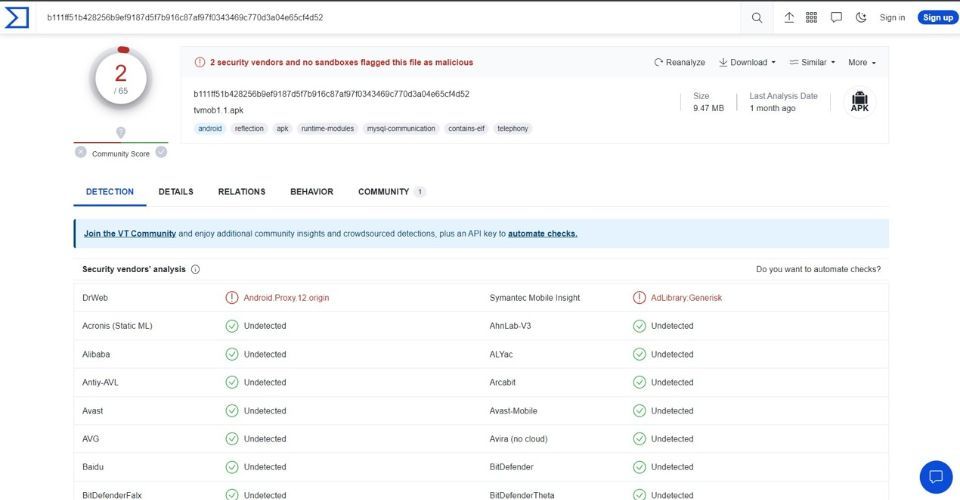Screen dimensions: 960x500
Task: Open the Download dropdown
Action: click(x=747, y=62)
